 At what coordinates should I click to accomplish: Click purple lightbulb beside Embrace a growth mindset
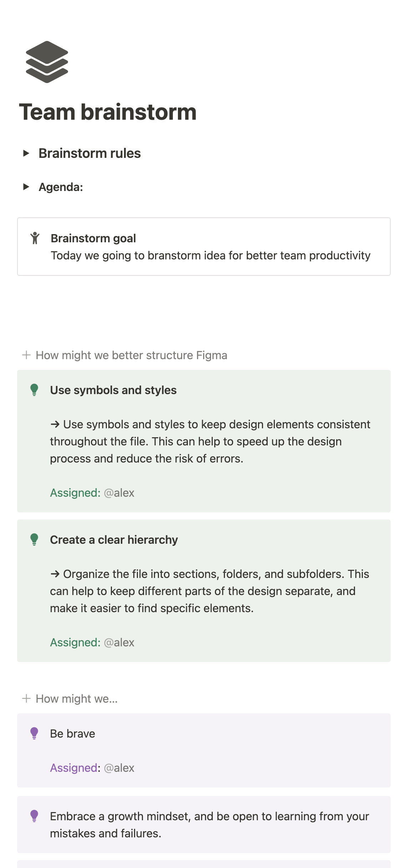pyautogui.click(x=34, y=816)
